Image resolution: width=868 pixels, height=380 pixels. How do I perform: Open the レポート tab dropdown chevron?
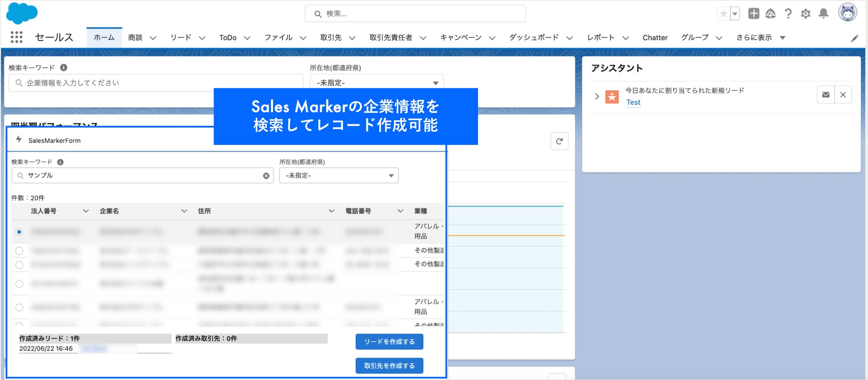626,38
